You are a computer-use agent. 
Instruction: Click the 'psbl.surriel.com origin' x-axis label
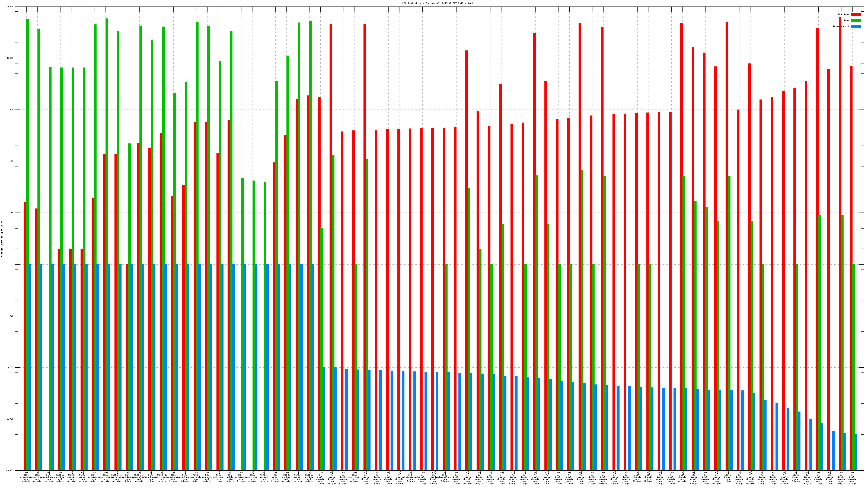pos(196,477)
